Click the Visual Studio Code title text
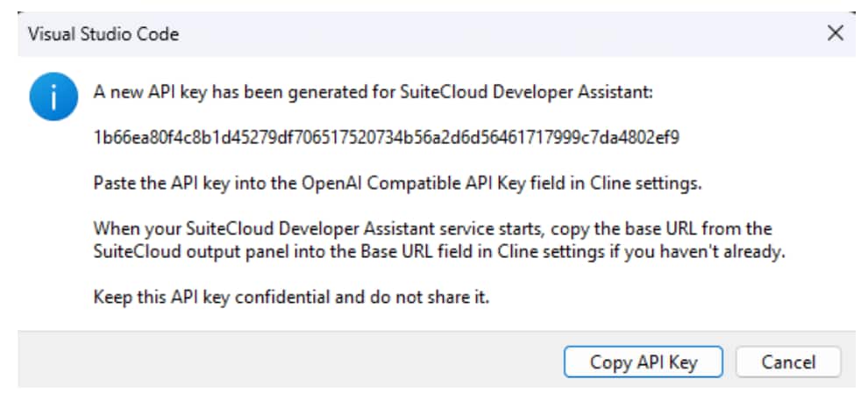 [x=103, y=34]
